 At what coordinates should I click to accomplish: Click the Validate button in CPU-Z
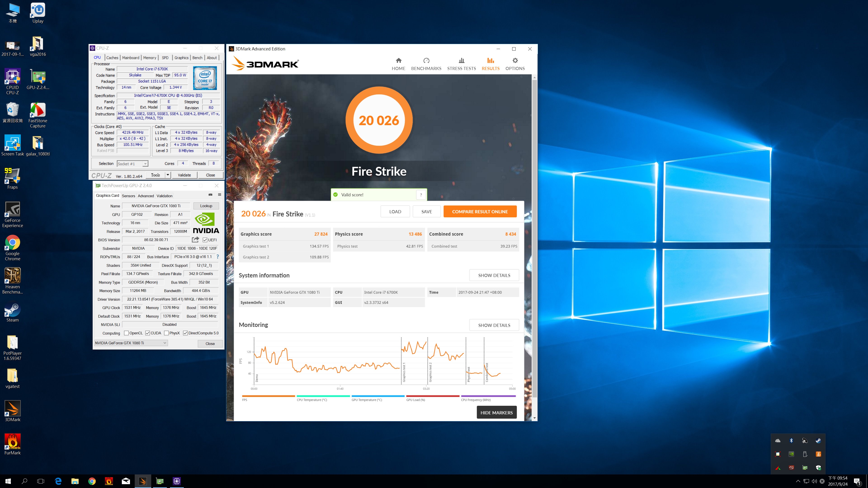click(x=184, y=175)
